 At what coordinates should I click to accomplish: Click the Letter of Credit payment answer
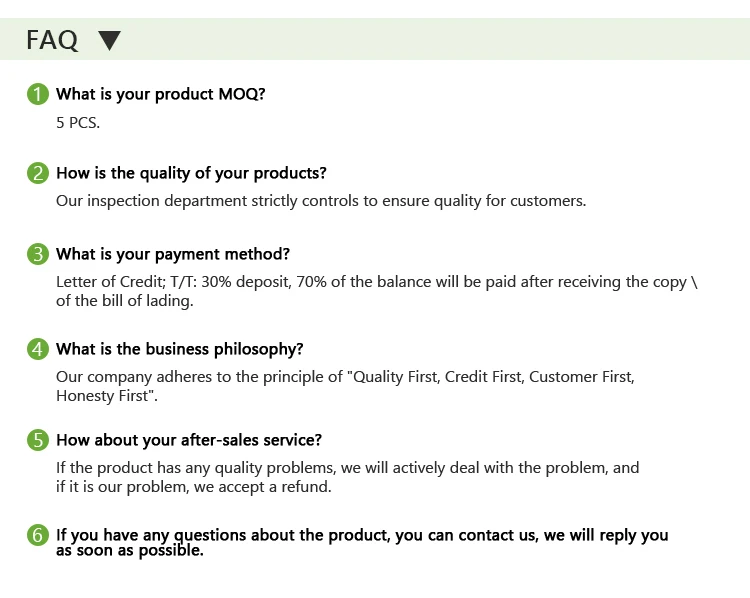[x=377, y=291]
